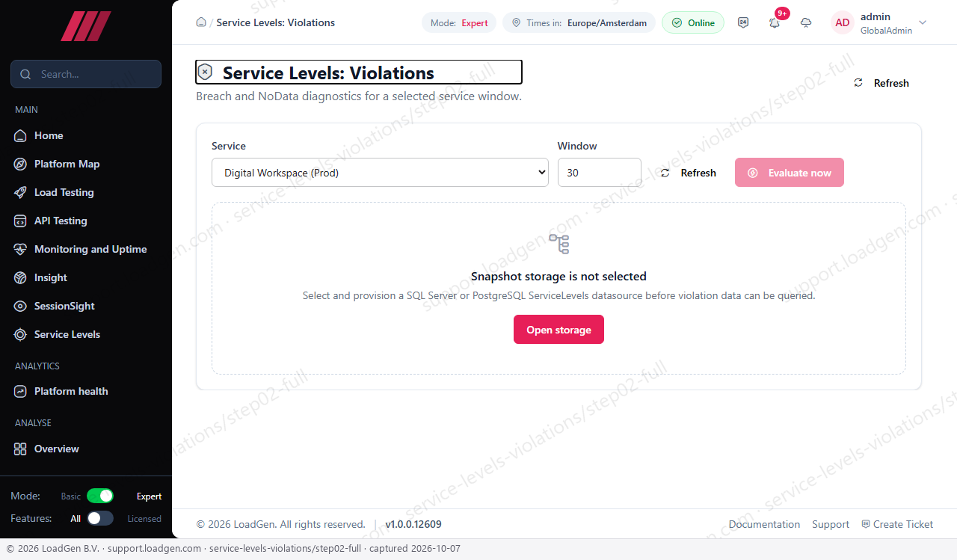The width and height of the screenshot is (957, 560).
Task: Open notifications bell with 9+ badge
Action: [x=775, y=22]
